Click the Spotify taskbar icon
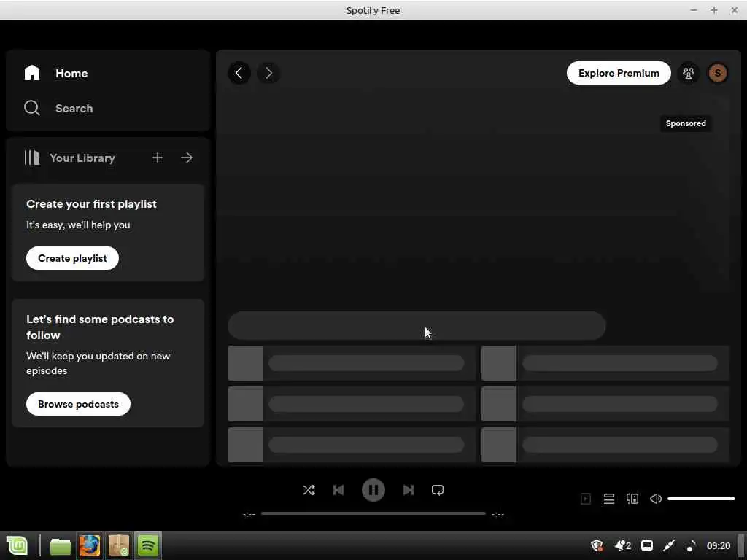The image size is (747, 560). pyautogui.click(x=147, y=545)
